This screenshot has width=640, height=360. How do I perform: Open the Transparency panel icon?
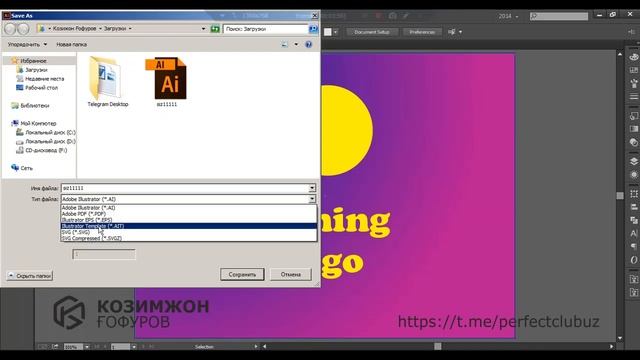[x=633, y=142]
